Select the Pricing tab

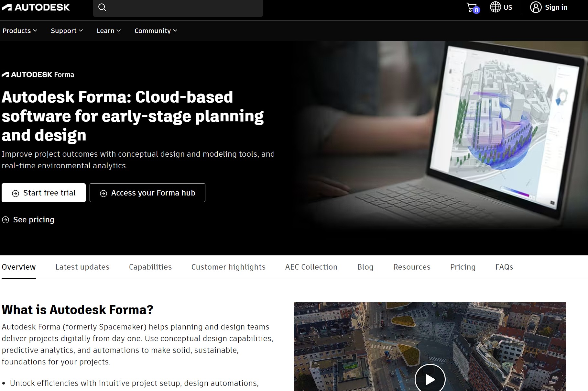tap(463, 267)
